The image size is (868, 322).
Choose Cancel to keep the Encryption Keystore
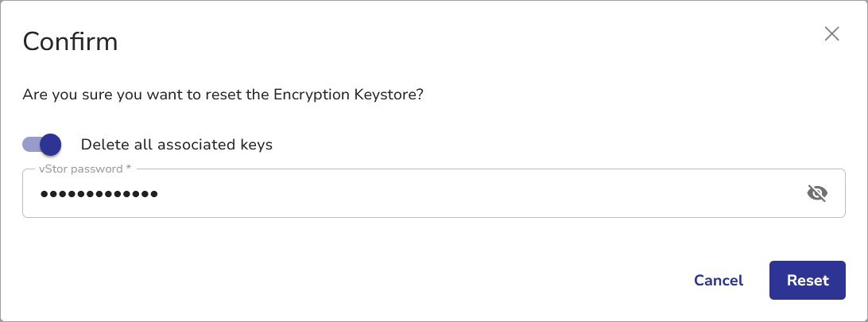(x=718, y=281)
